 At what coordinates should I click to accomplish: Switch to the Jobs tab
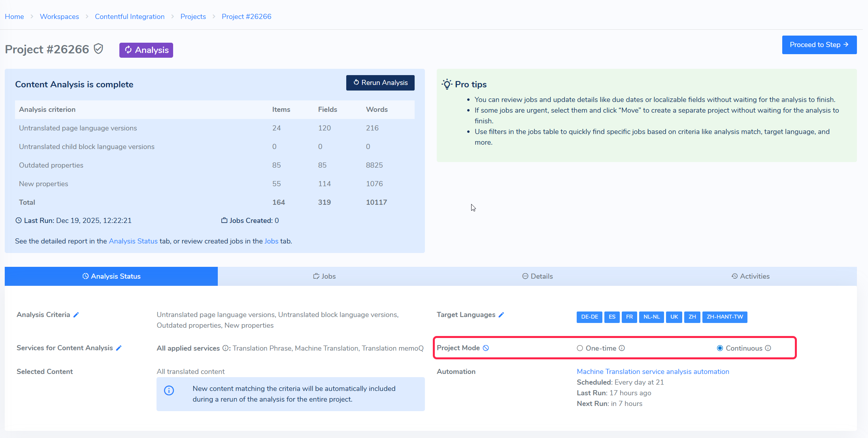[324, 276]
